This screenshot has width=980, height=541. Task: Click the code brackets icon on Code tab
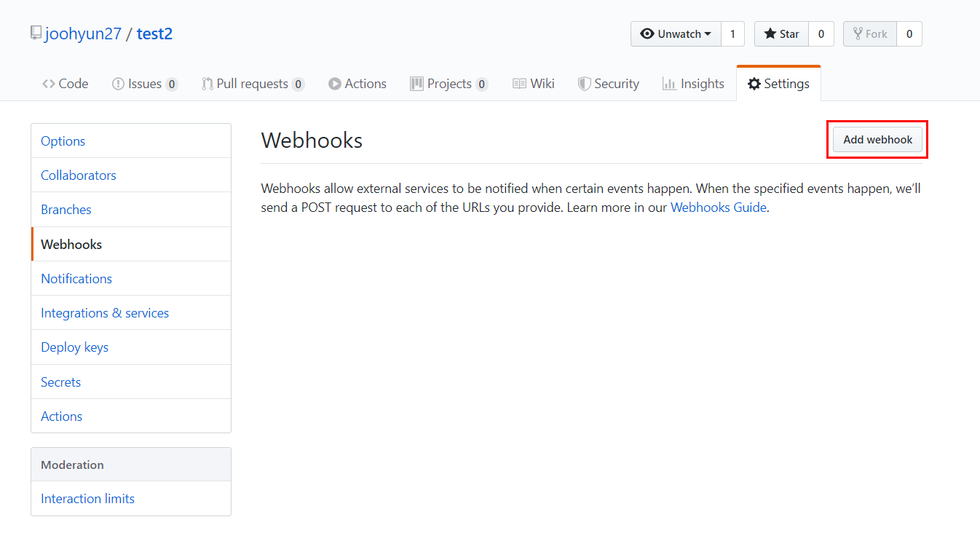pyautogui.click(x=49, y=84)
